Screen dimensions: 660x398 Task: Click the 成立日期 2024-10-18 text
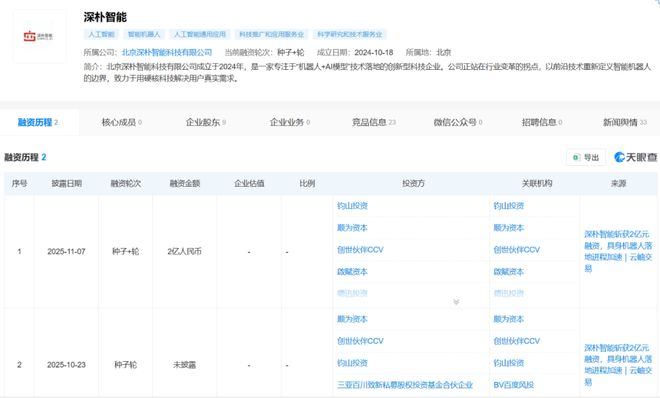click(355, 53)
